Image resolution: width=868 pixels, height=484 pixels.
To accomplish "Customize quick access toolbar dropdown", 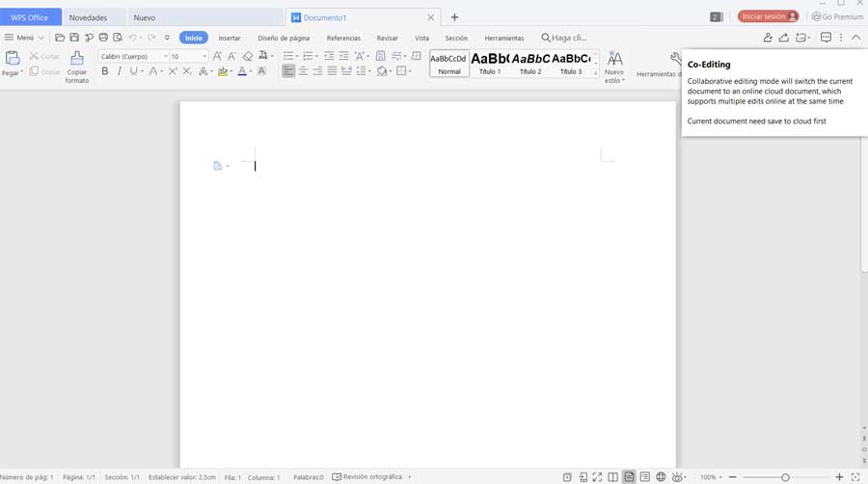I will (x=167, y=38).
